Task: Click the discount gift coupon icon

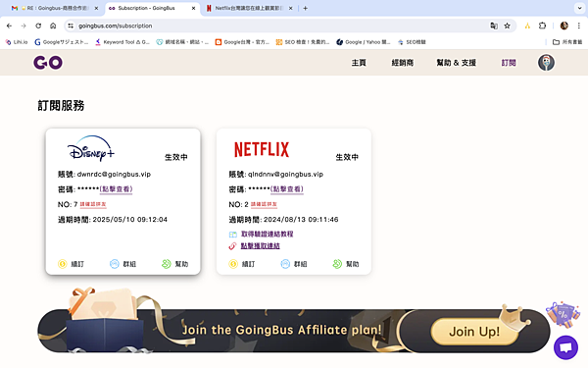Action: point(563,314)
